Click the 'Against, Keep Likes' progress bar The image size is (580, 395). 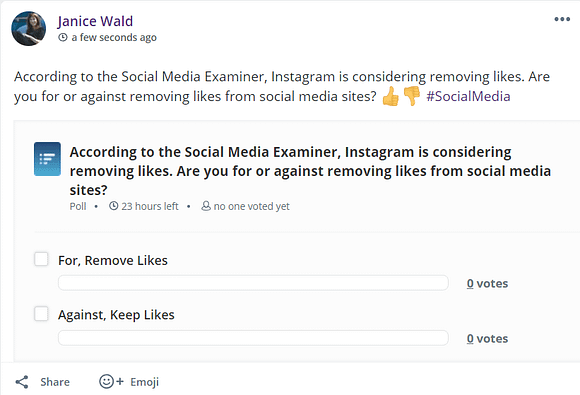pos(253,338)
